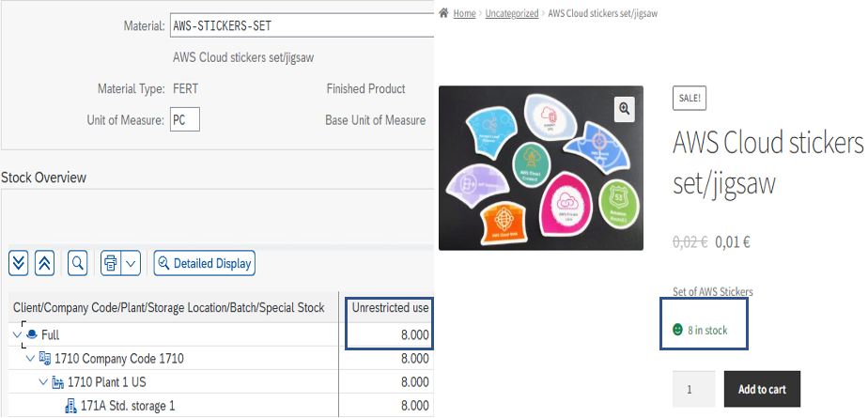The width and height of the screenshot is (868, 418).
Task: Collapse the 1710 Plant 1 US chevron
Action: pyautogui.click(x=43, y=382)
